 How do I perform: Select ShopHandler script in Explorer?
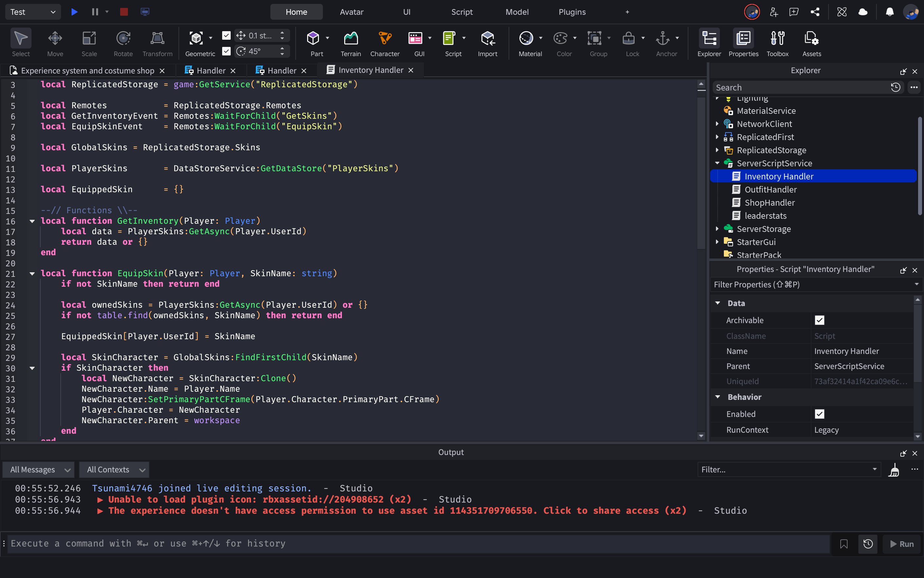pyautogui.click(x=769, y=203)
